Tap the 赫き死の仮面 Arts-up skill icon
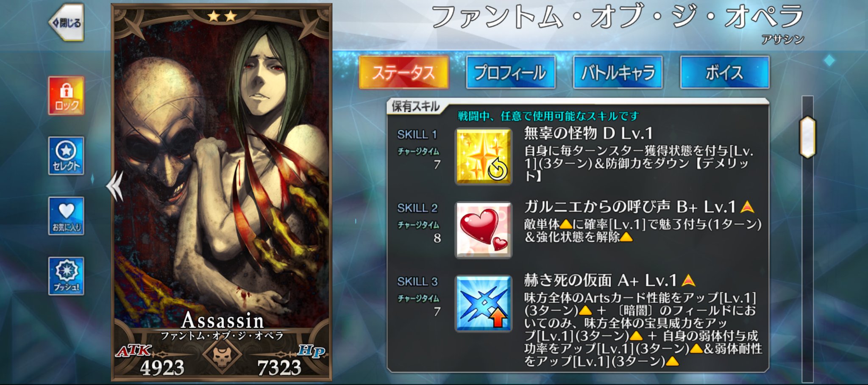Viewport: 868px width, 385px height. coord(483,303)
